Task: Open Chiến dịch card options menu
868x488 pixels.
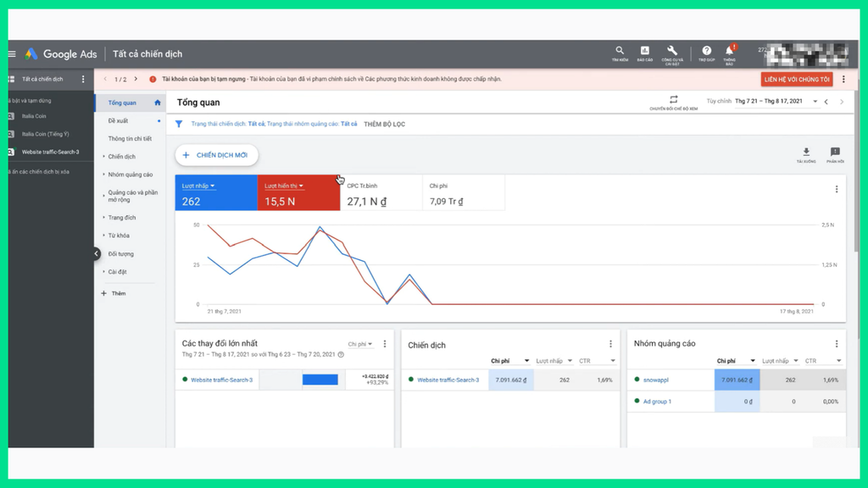Action: pyautogui.click(x=610, y=344)
